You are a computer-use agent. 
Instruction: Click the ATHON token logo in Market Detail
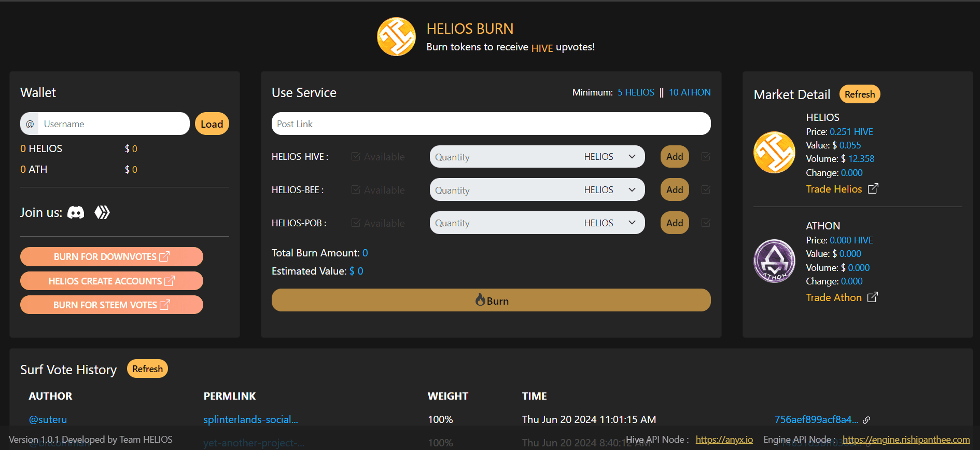(x=774, y=261)
